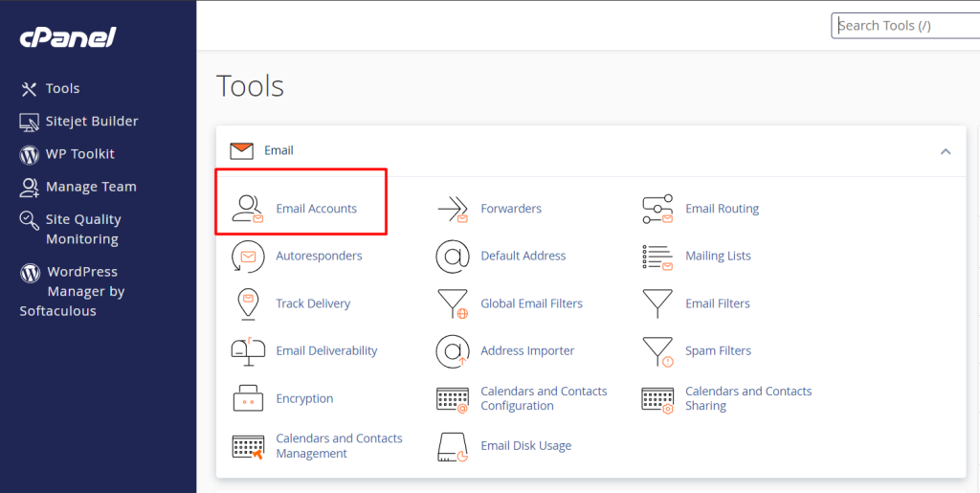Open the Global Email Filters link
The image size is (980, 493).
531,303
